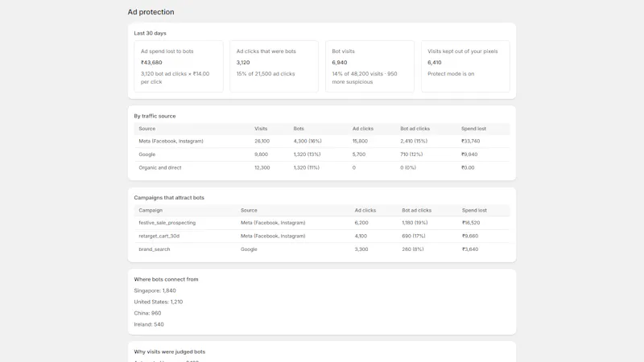This screenshot has width=644, height=362.
Task: Click the ₹33,740 spend lost cell
Action: point(471,142)
